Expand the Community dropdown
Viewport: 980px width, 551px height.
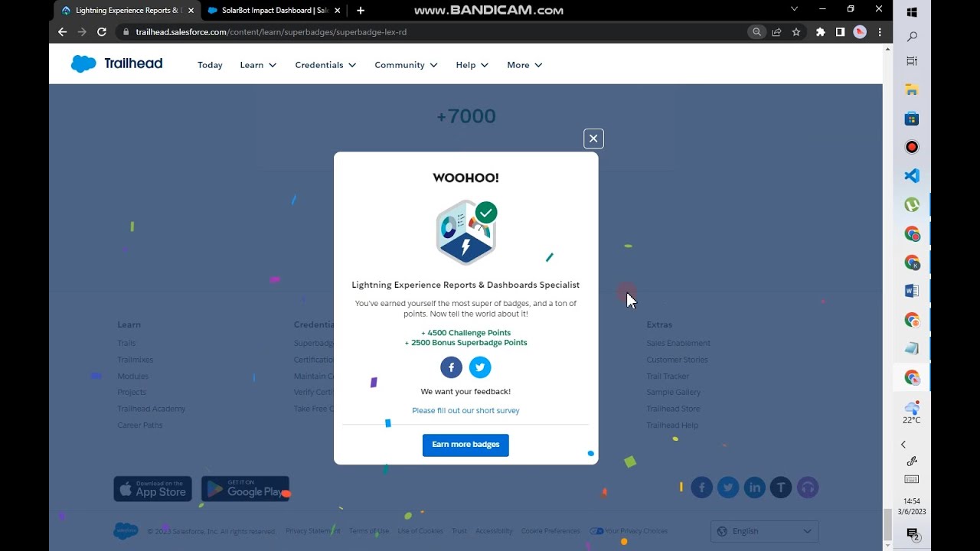tap(406, 65)
